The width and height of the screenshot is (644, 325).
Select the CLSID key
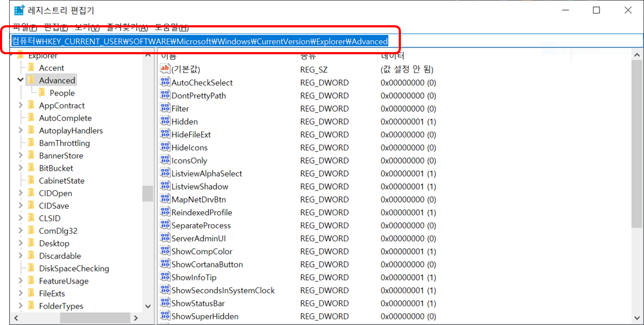pyautogui.click(x=49, y=218)
